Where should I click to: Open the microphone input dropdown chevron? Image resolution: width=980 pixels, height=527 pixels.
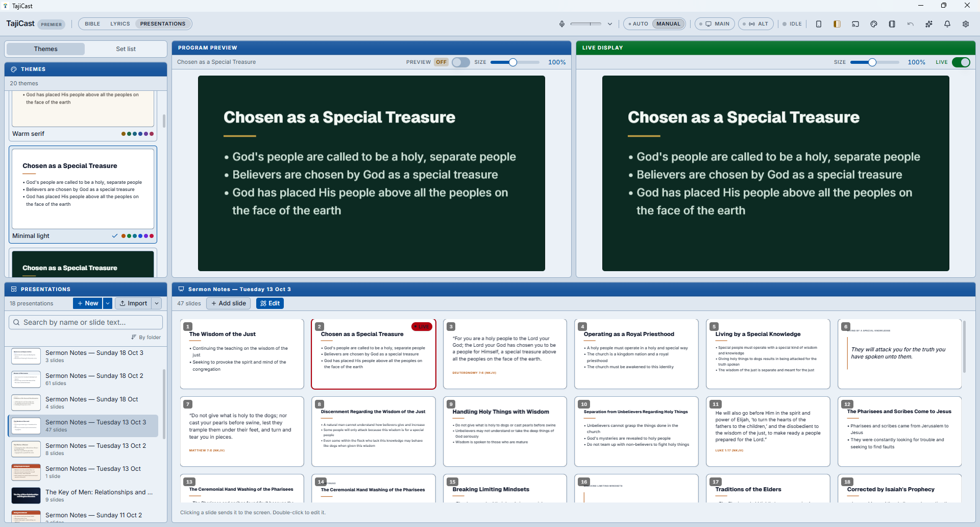[x=610, y=24]
